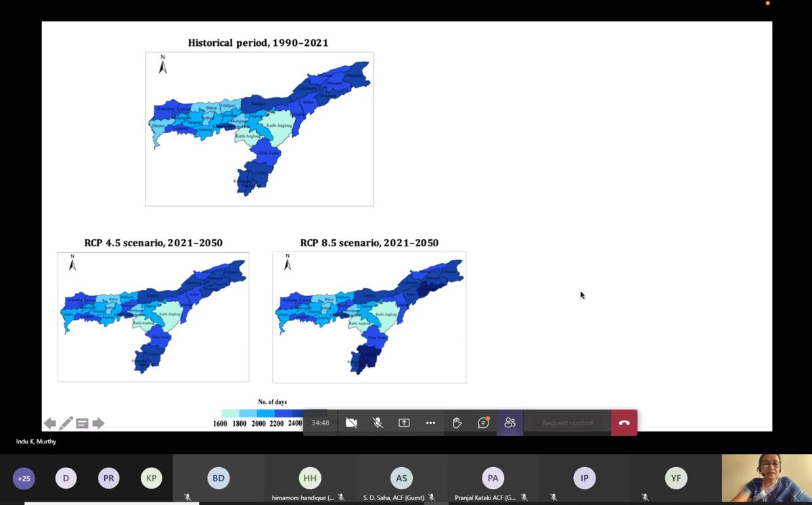The image size is (812, 505).
Task: Raise your hand in the meeting
Action: 457,423
